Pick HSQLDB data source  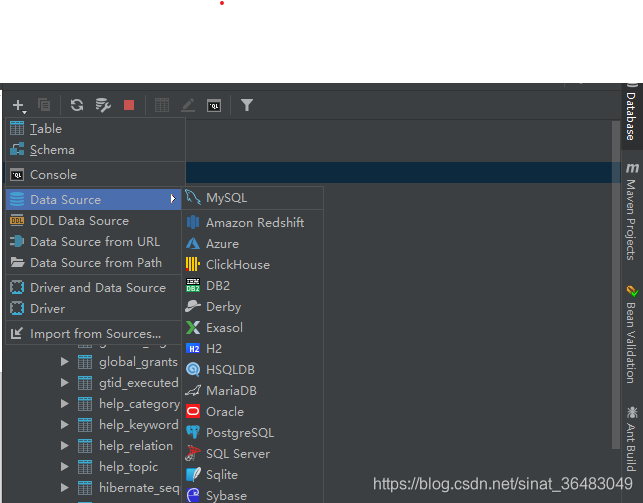coord(253,370)
